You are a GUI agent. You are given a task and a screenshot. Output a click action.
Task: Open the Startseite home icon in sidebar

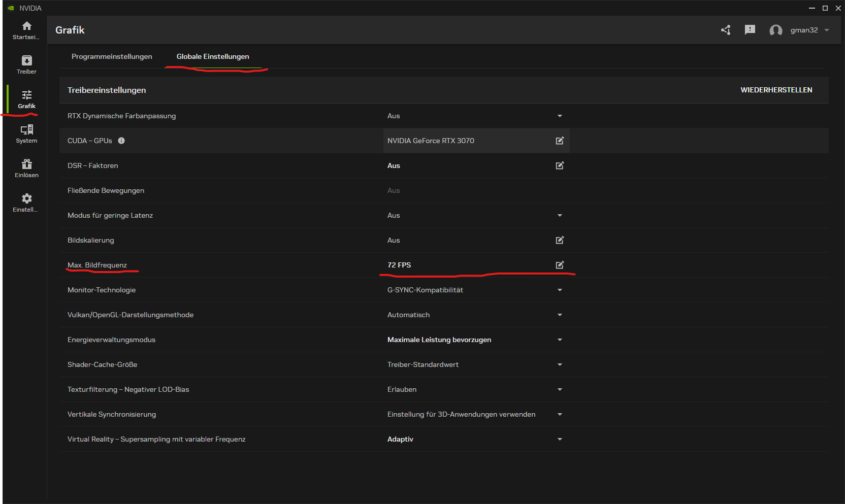coord(27,26)
